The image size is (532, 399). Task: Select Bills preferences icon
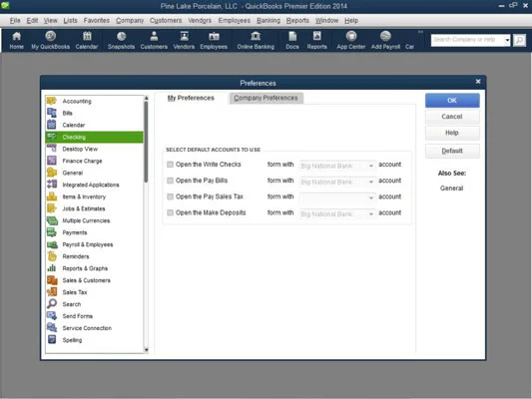[x=52, y=113]
